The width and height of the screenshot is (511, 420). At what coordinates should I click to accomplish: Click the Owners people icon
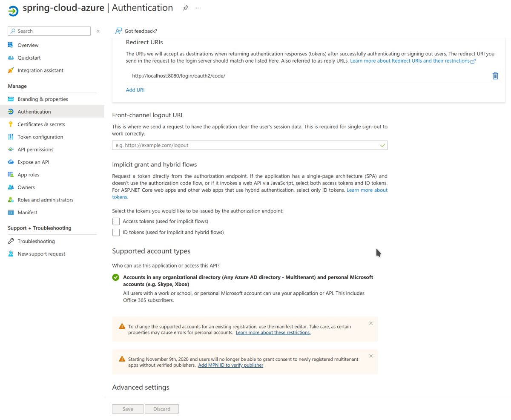11,187
